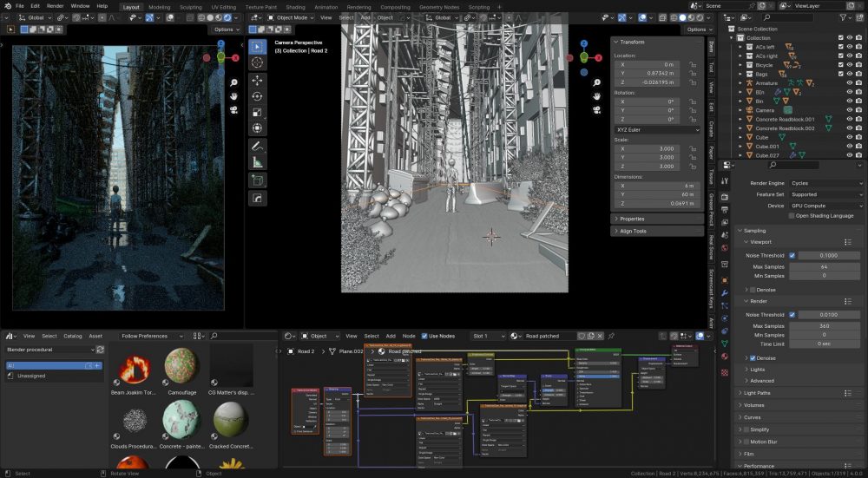The width and height of the screenshot is (868, 478).
Task: Disable the Render Denoise checkbox
Action: pos(753,358)
